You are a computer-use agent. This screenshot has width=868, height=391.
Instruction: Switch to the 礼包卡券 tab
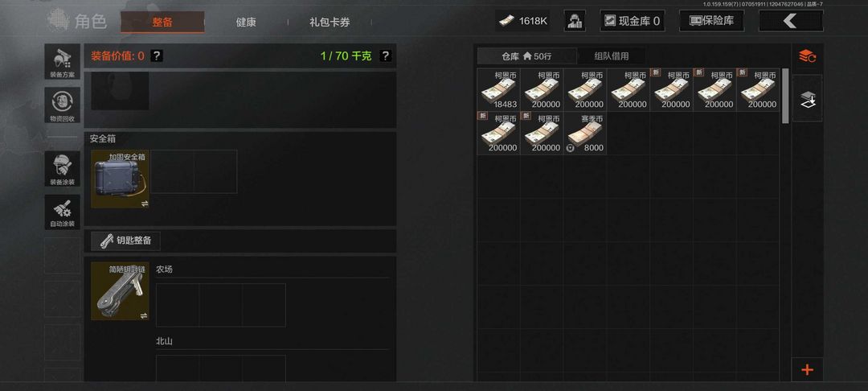click(x=330, y=23)
